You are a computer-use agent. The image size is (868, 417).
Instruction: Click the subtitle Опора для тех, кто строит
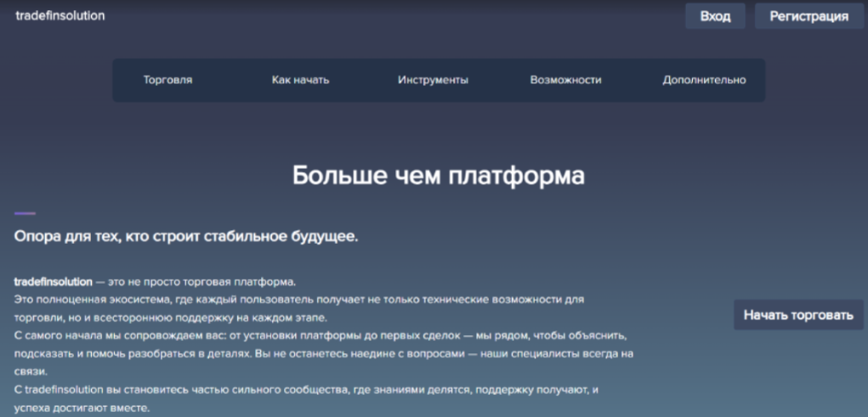tap(186, 237)
